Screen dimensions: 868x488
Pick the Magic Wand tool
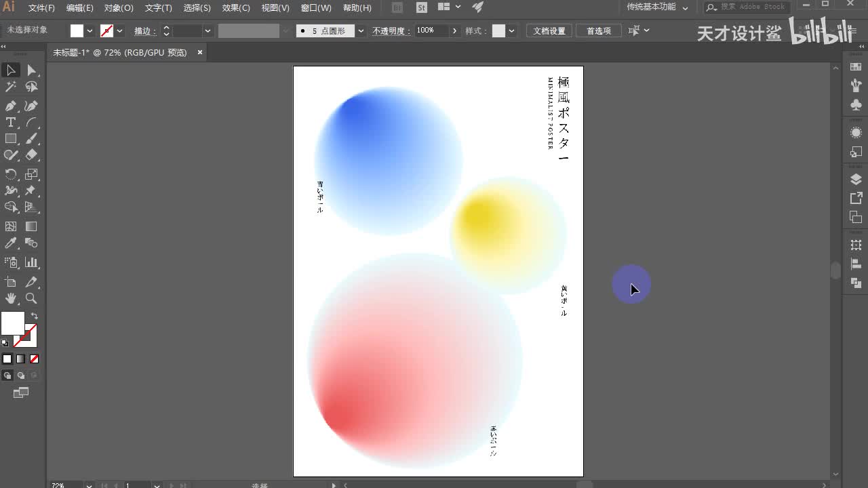[11, 87]
